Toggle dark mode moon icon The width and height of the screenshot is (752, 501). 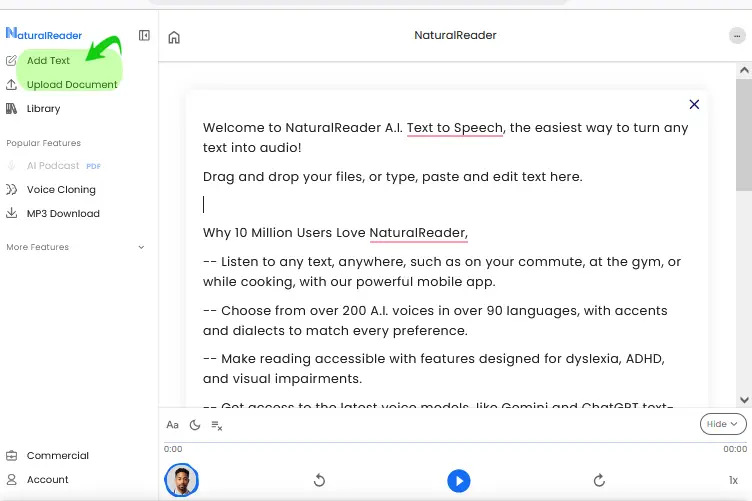(x=195, y=425)
